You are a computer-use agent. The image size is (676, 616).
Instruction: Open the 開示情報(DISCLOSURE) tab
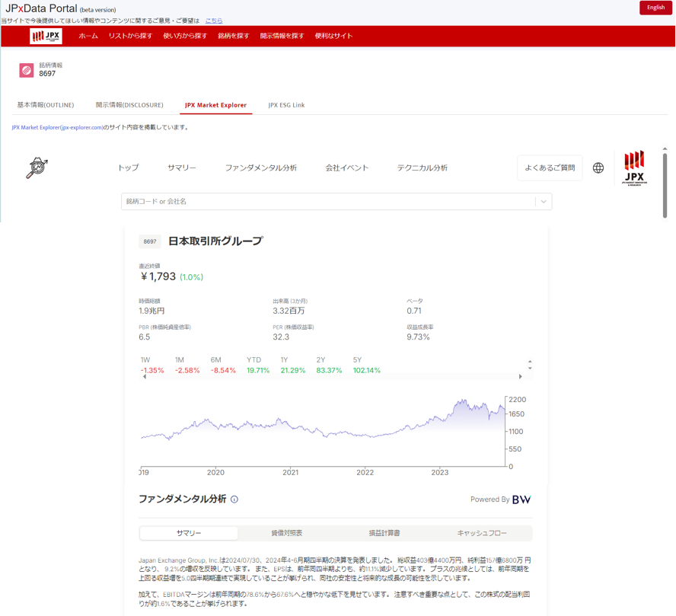coord(129,105)
